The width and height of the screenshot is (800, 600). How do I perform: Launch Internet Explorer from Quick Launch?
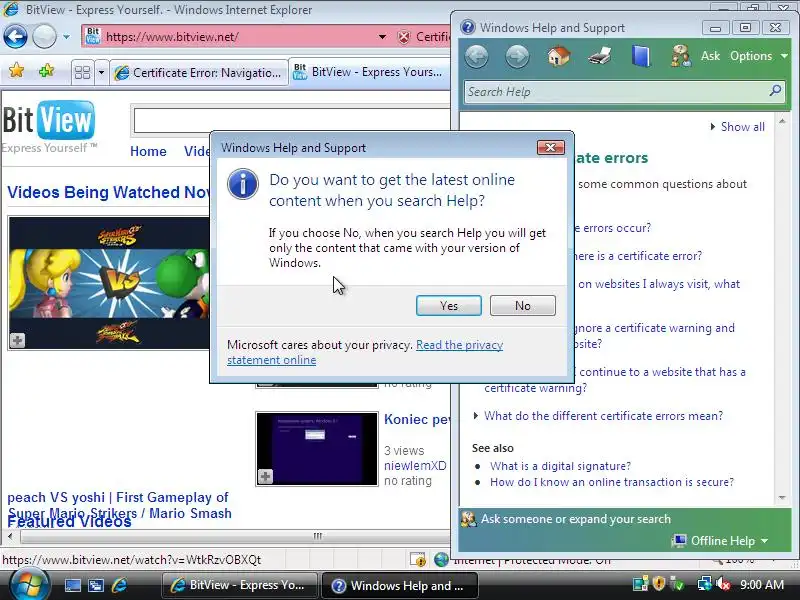119,586
